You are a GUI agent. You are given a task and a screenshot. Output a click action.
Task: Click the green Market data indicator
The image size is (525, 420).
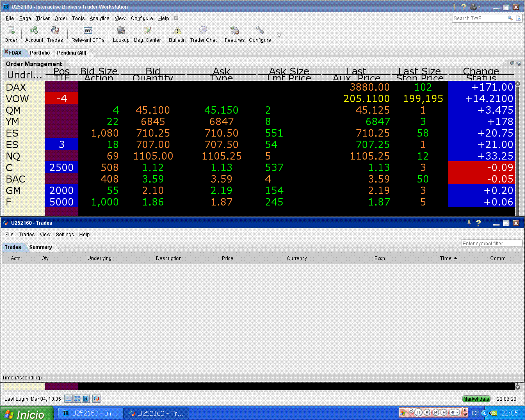[476, 399]
